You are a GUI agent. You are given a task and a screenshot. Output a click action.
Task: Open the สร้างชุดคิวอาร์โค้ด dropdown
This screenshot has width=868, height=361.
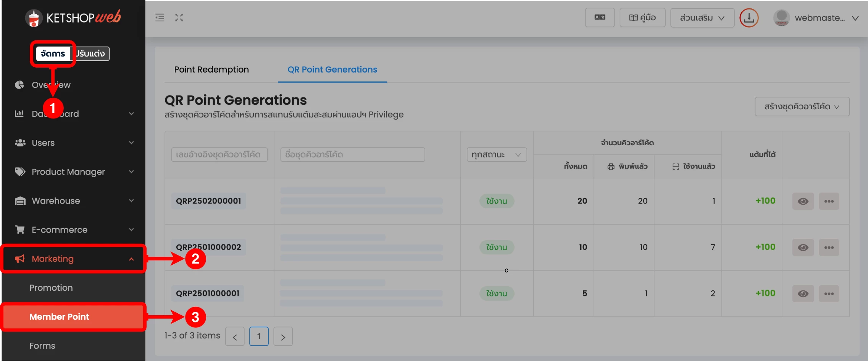coord(801,107)
